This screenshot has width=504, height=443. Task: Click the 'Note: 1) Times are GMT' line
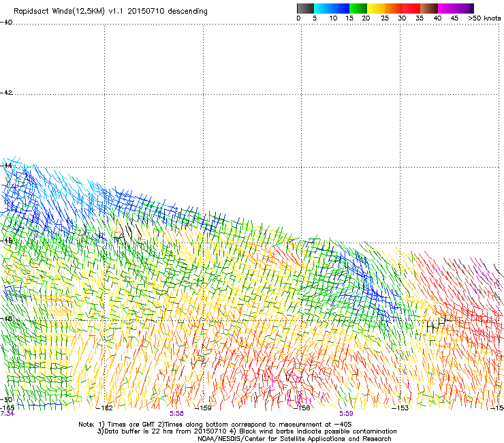coord(215,425)
